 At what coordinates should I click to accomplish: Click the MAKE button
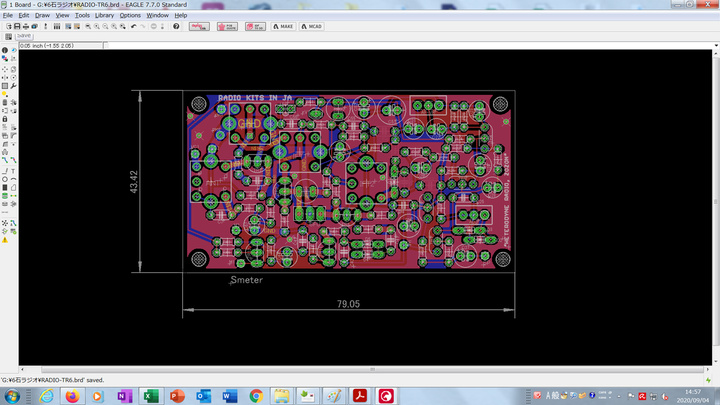point(283,26)
